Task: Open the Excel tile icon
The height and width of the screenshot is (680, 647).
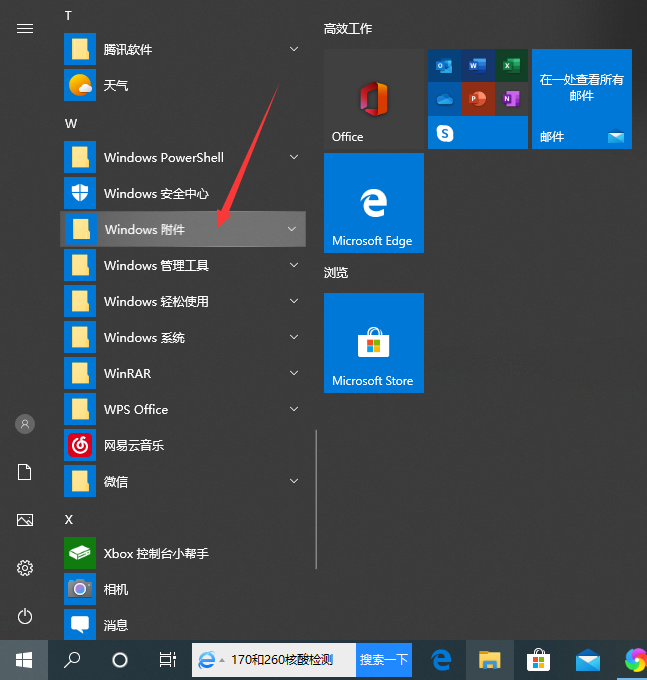Action: point(511,66)
